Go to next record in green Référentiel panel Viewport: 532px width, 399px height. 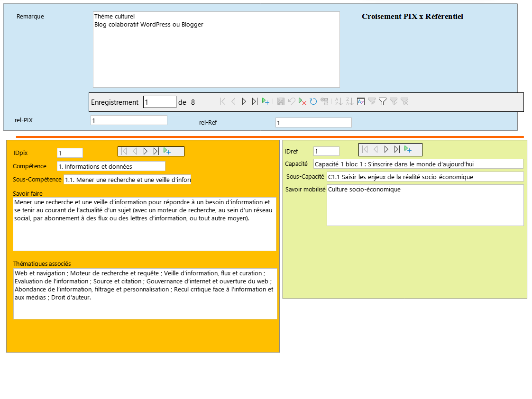386,149
